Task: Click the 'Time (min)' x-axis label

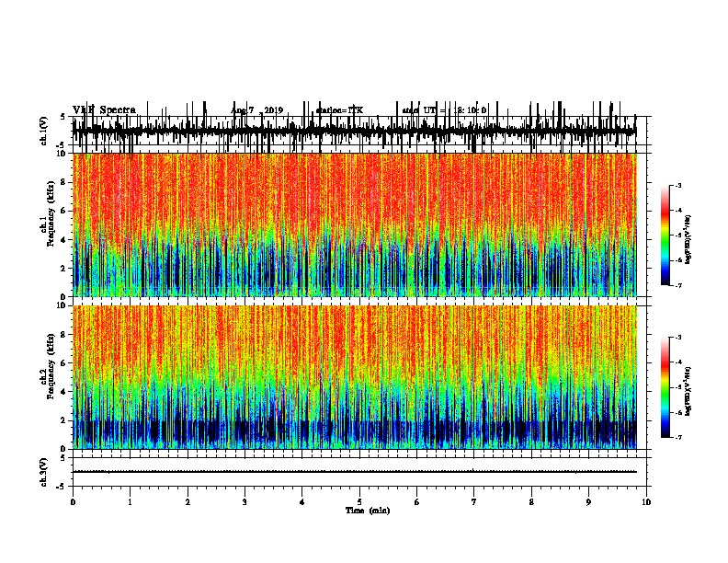Action: coord(368,511)
